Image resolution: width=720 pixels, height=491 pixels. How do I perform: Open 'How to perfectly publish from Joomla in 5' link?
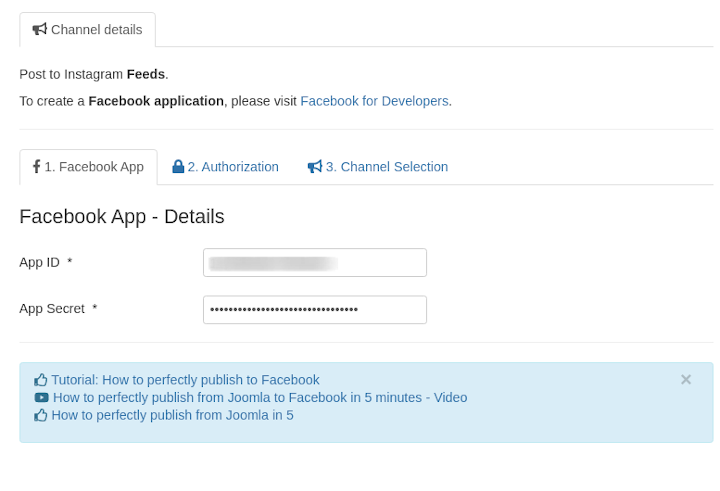172,415
